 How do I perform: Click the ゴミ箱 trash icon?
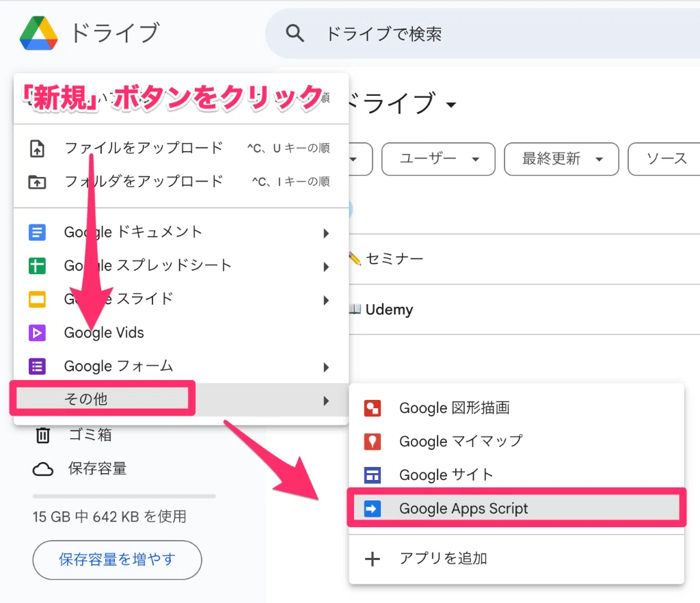click(x=43, y=435)
